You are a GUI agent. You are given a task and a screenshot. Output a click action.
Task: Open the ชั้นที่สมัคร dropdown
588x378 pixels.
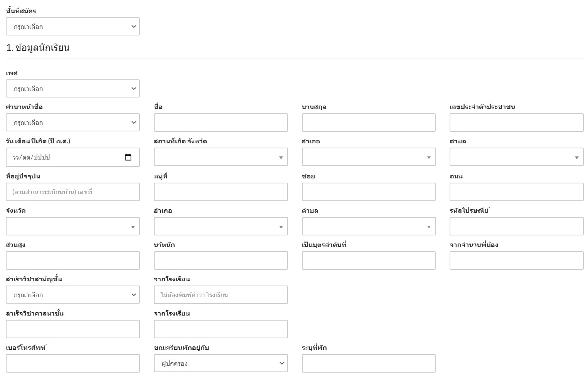point(73,27)
